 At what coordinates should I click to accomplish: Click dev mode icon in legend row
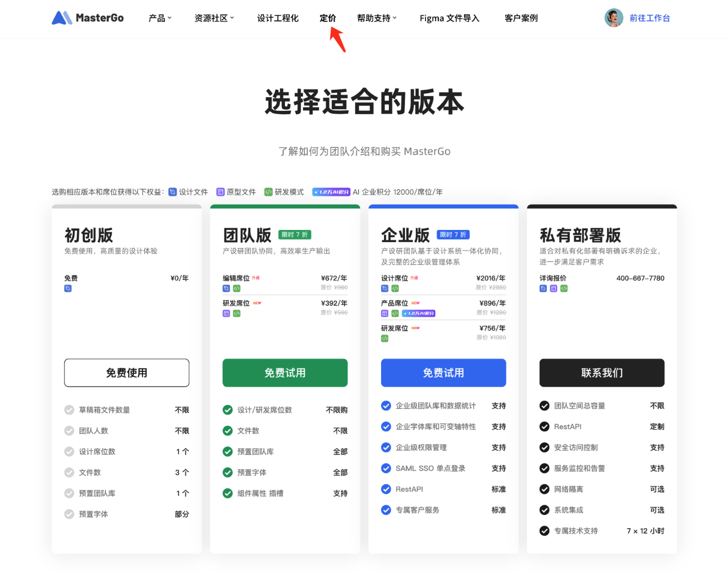[x=268, y=192]
